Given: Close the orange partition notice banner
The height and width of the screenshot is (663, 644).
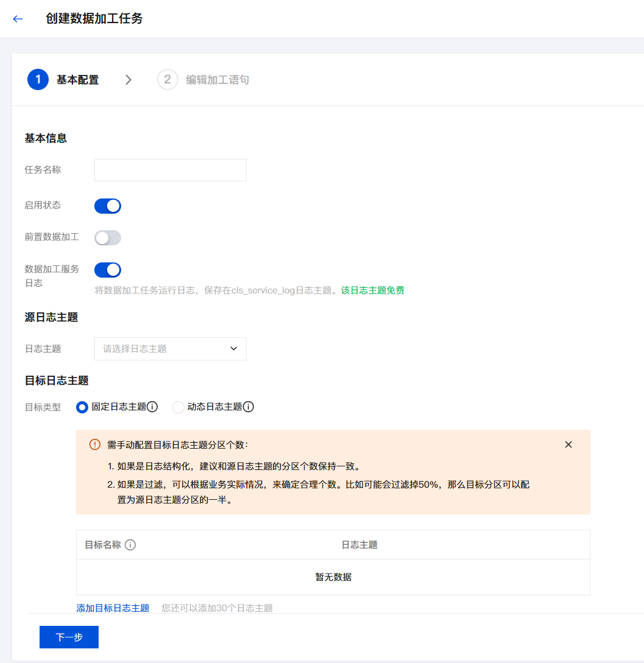Looking at the screenshot, I should point(569,444).
